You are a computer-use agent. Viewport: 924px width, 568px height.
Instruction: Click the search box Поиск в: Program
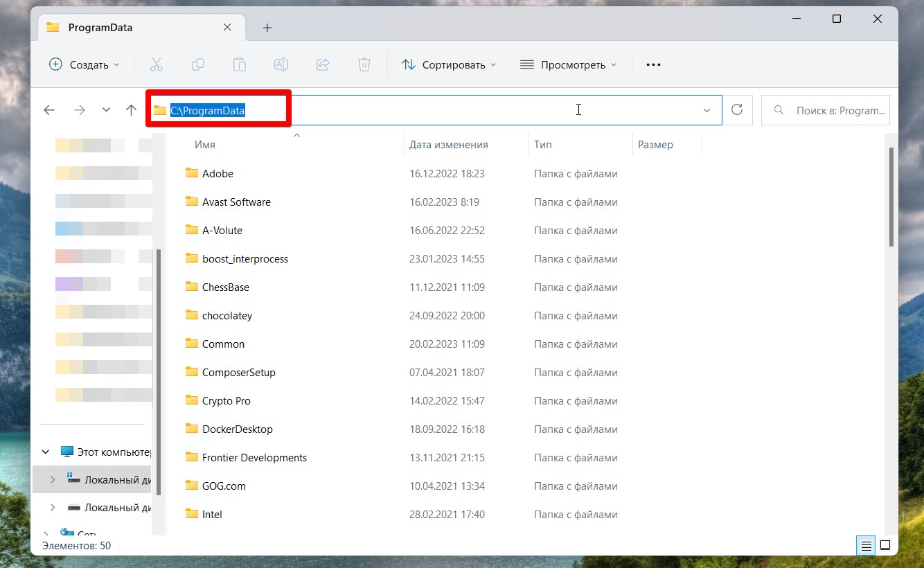click(826, 110)
